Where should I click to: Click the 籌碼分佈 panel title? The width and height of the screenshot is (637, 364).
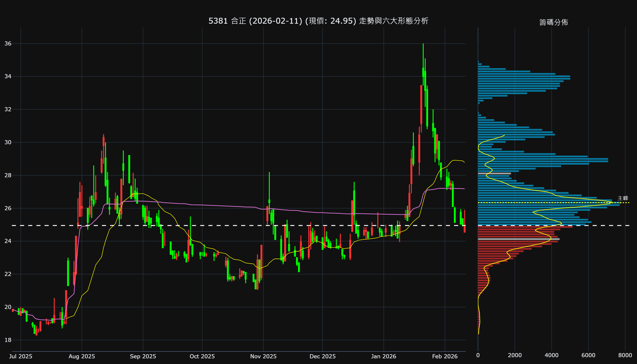click(554, 22)
